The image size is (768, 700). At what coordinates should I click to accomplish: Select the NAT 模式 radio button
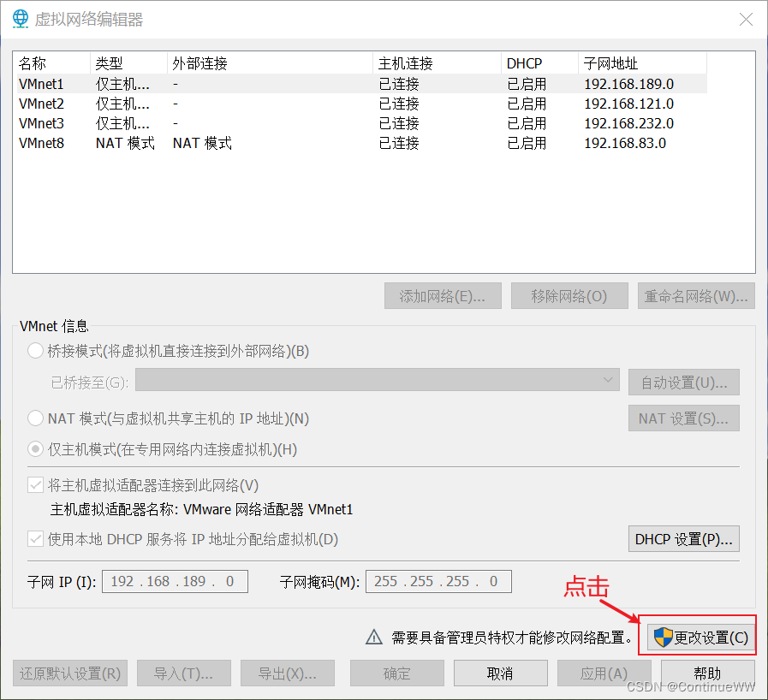(x=36, y=418)
